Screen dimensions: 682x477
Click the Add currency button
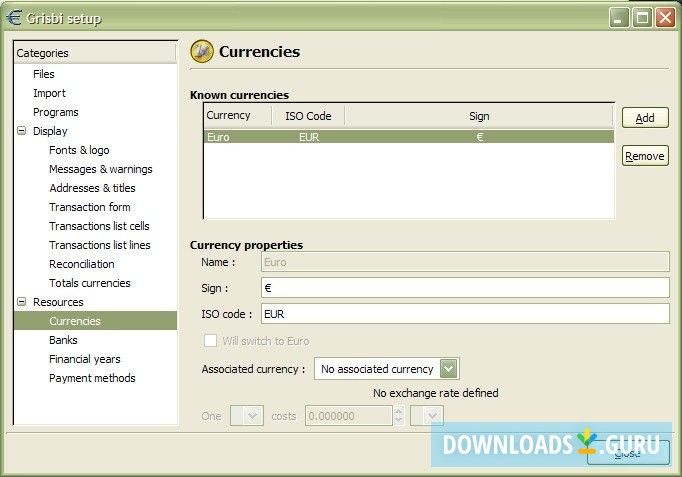(645, 118)
